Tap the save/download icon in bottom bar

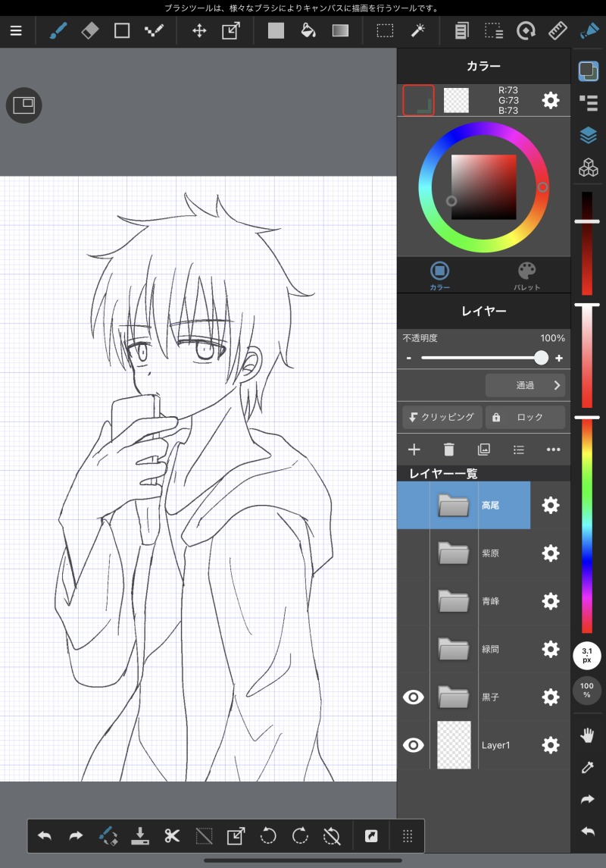point(140,836)
